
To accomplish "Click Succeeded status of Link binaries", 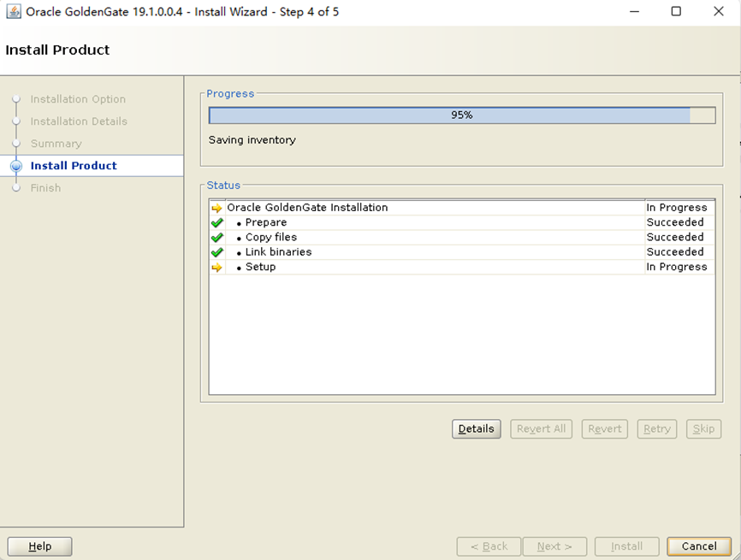I will [x=675, y=251].
